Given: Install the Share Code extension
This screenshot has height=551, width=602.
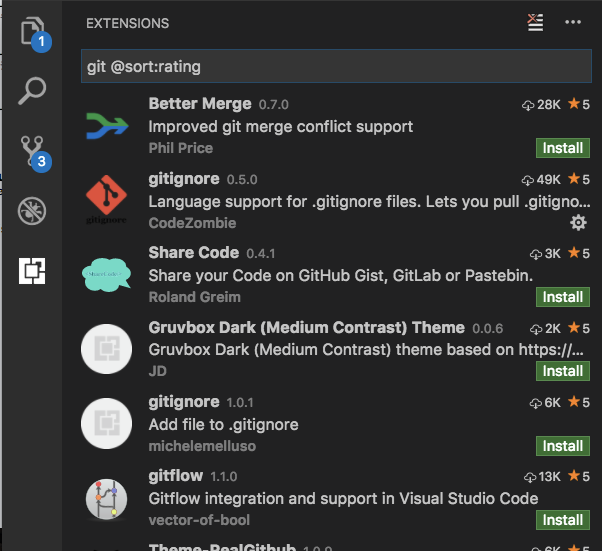Looking at the screenshot, I should pyautogui.click(x=563, y=297).
